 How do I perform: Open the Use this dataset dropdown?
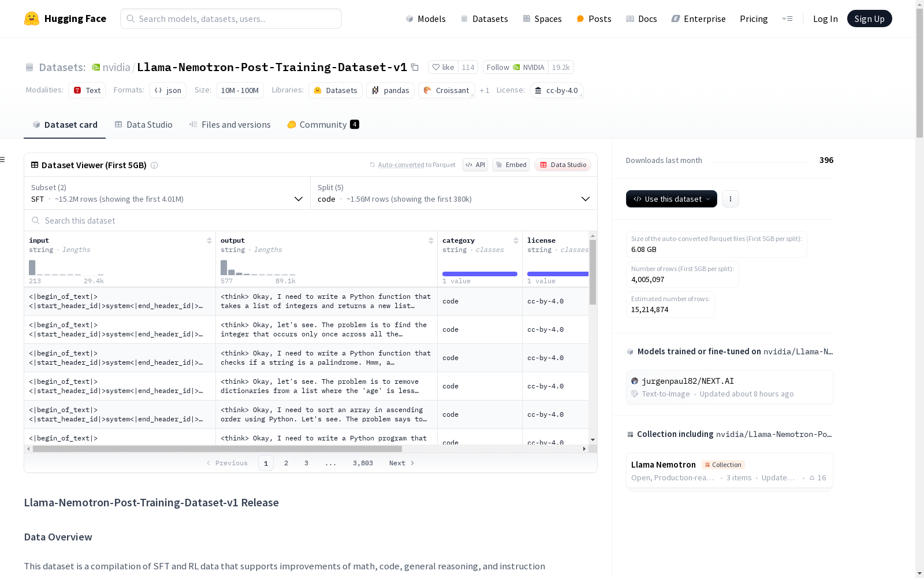(x=672, y=199)
